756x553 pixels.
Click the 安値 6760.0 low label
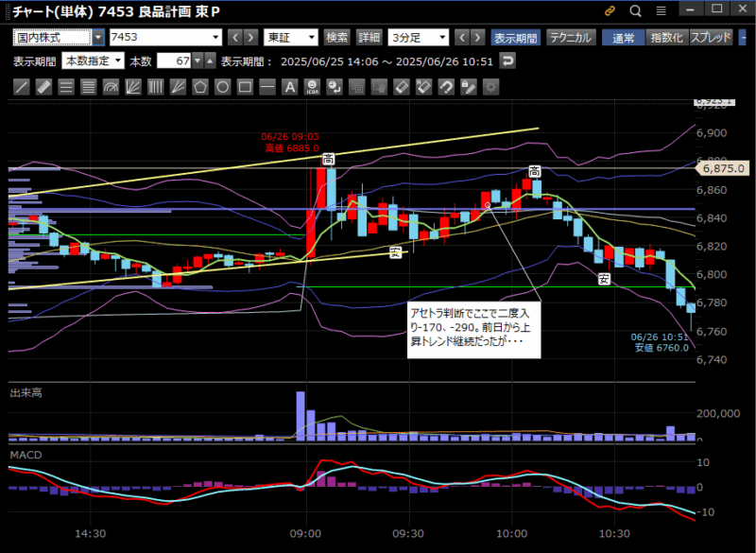tap(661, 348)
